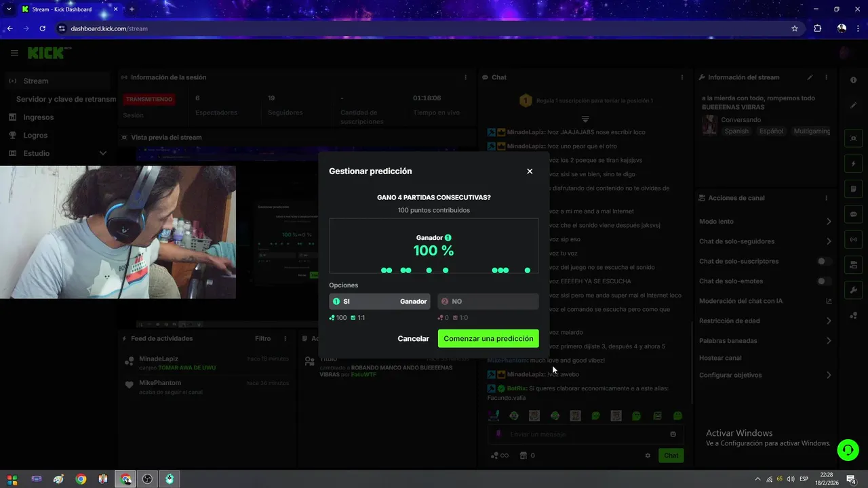Toggle Chat de solo-emotes switch
Image resolution: width=868 pixels, height=488 pixels.
tap(824, 281)
